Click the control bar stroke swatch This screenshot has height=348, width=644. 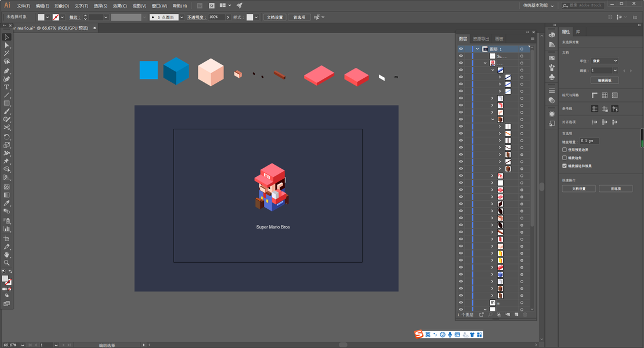(x=56, y=17)
